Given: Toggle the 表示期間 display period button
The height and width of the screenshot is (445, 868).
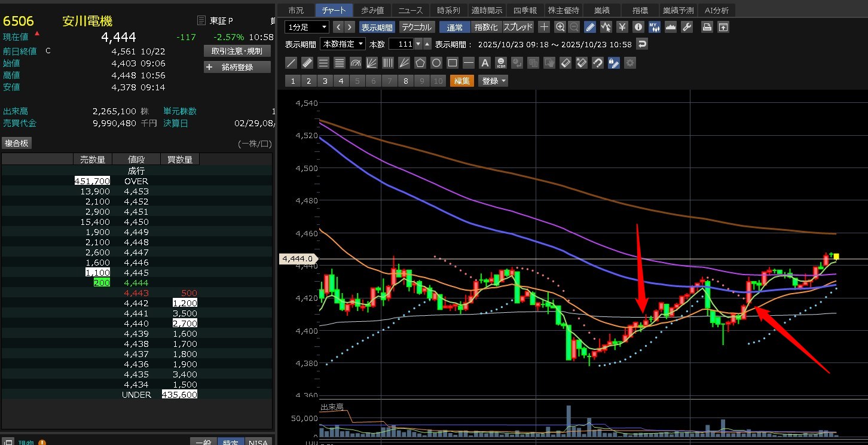Looking at the screenshot, I should tap(377, 27).
